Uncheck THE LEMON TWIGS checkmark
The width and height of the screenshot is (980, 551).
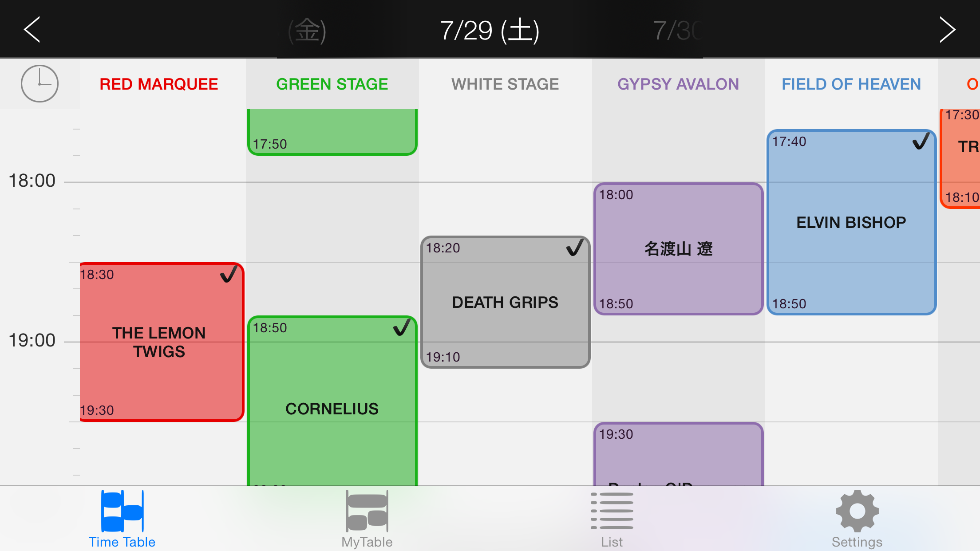[x=229, y=274]
